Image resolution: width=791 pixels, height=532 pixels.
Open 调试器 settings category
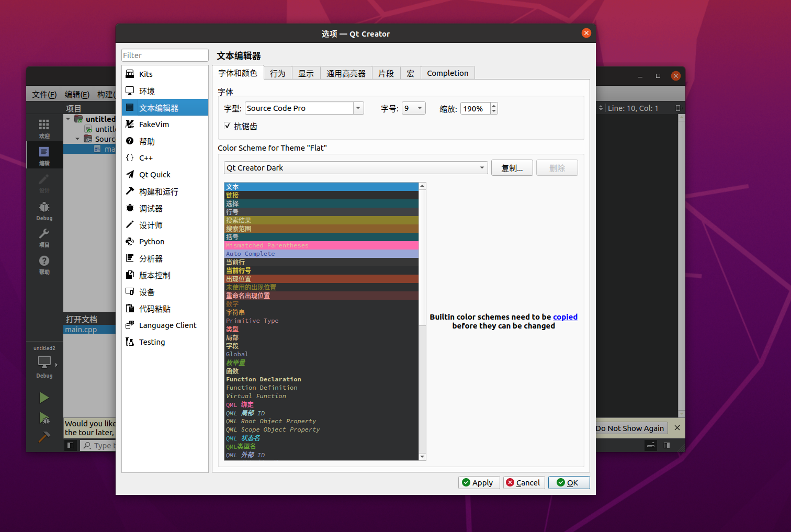point(165,208)
